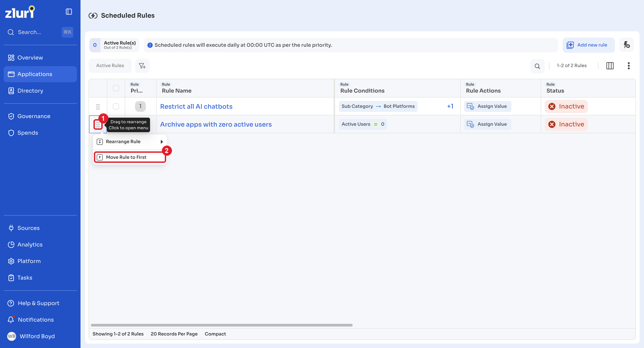Image resolution: width=644 pixels, height=348 pixels.
Task: Open Wilford Boyd profile menu
Action: tap(31, 336)
